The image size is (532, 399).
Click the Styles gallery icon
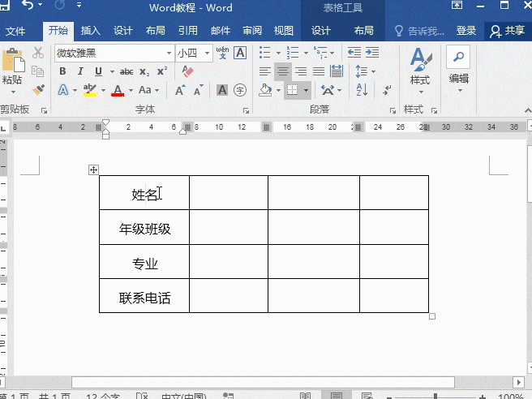420,59
